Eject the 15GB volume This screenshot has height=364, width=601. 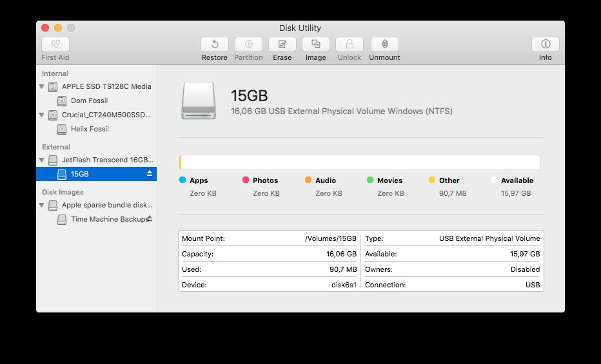point(150,174)
